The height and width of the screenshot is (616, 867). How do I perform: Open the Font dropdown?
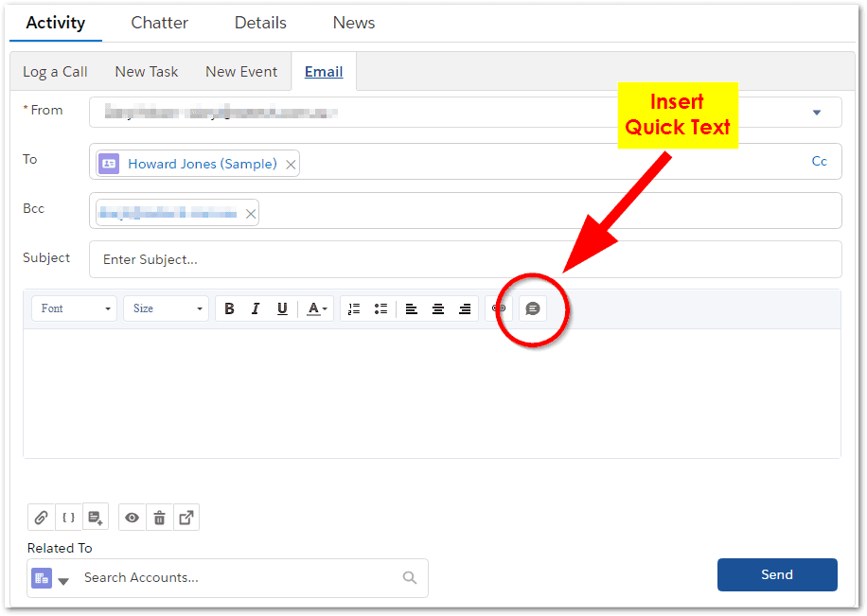coord(75,308)
